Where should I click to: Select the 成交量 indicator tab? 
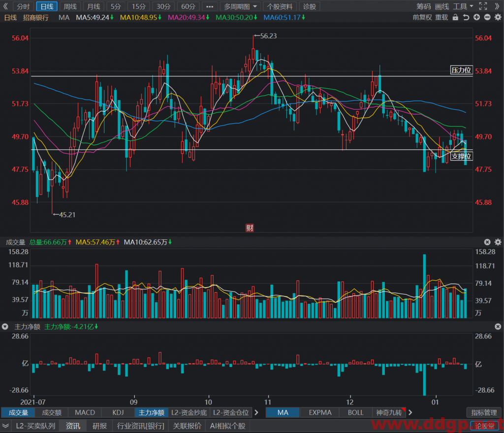(x=18, y=412)
